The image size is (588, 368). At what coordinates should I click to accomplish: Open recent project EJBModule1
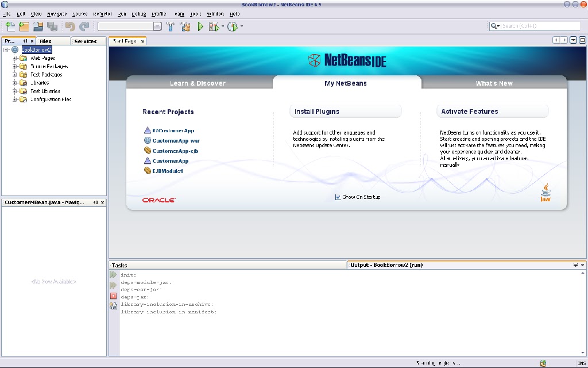coord(168,171)
